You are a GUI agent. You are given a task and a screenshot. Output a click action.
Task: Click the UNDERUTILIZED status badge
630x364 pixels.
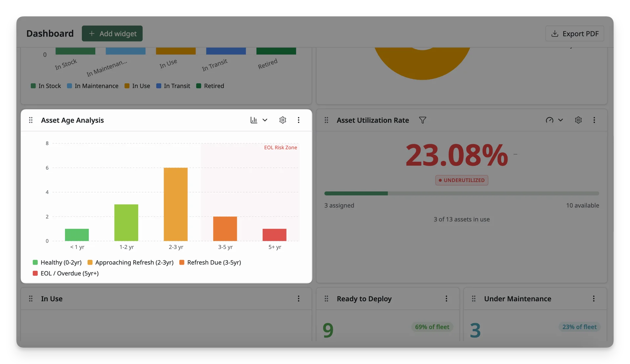tap(462, 180)
